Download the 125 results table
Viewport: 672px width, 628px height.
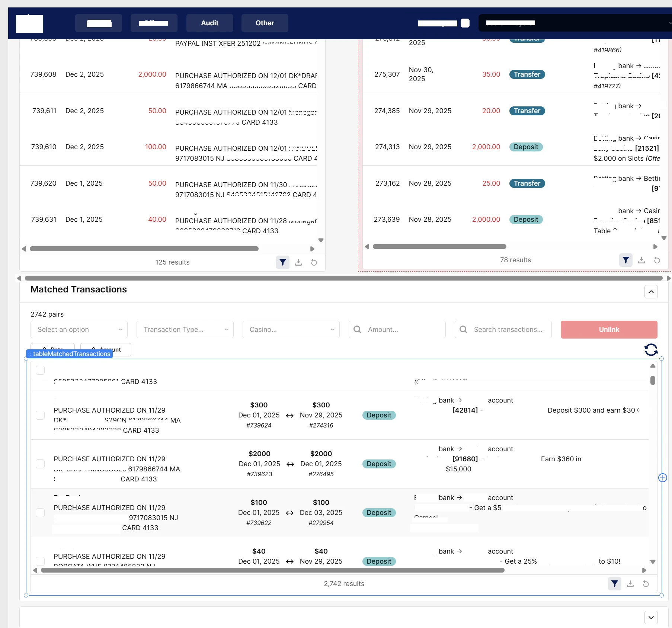point(298,262)
